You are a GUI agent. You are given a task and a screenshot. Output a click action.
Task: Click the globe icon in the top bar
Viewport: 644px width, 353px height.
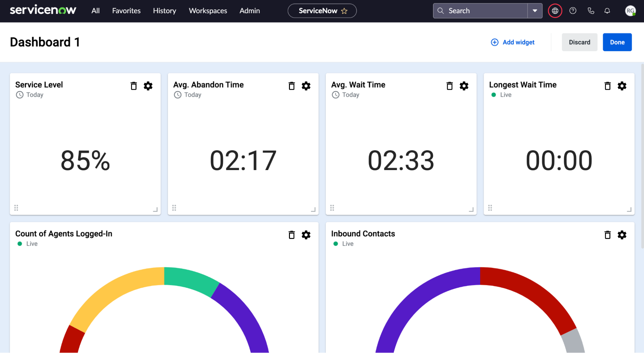tap(555, 11)
